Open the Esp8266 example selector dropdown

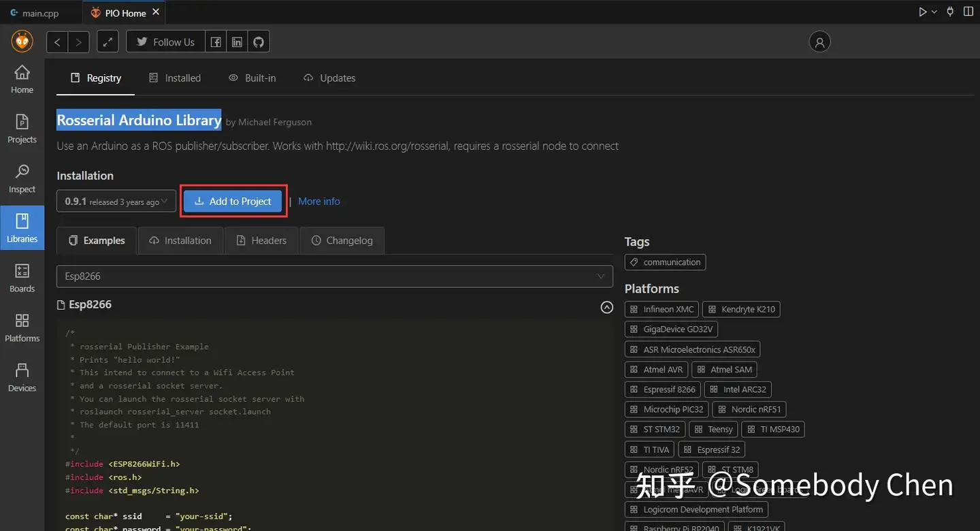coord(335,276)
